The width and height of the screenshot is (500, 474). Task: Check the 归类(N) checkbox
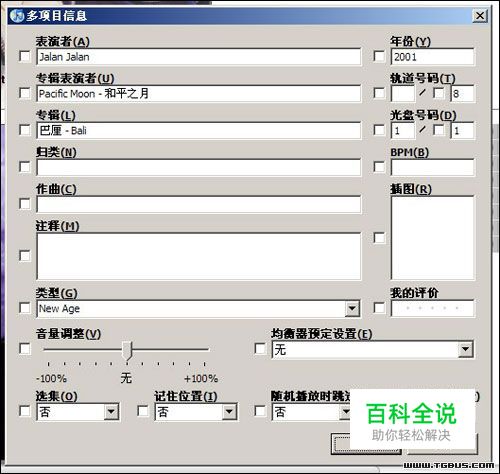25,167
